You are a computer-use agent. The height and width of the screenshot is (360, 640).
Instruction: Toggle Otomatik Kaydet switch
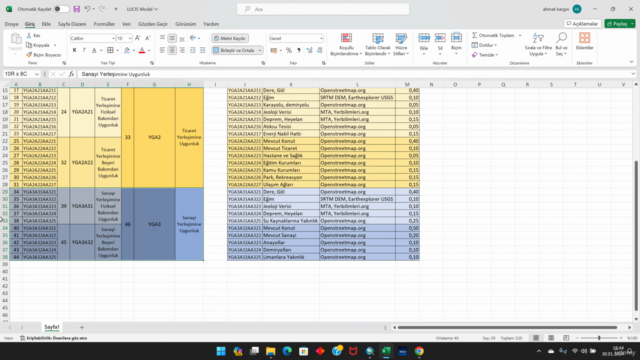tap(61, 9)
